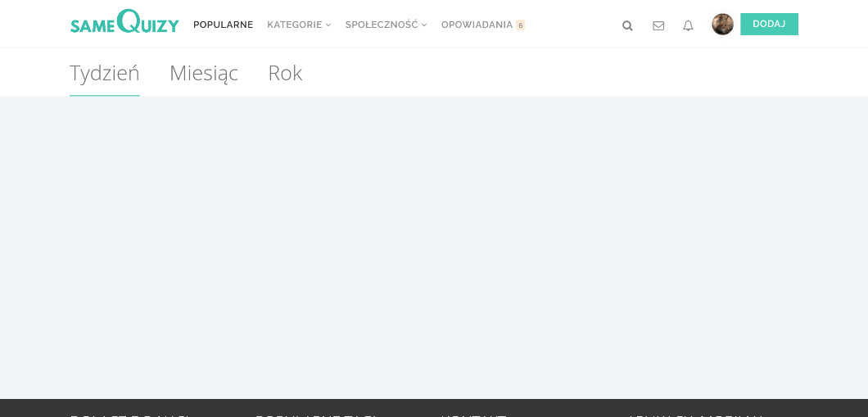This screenshot has width=868, height=417.
Task: Switch to the Miesiąc tab
Action: pyautogui.click(x=204, y=74)
